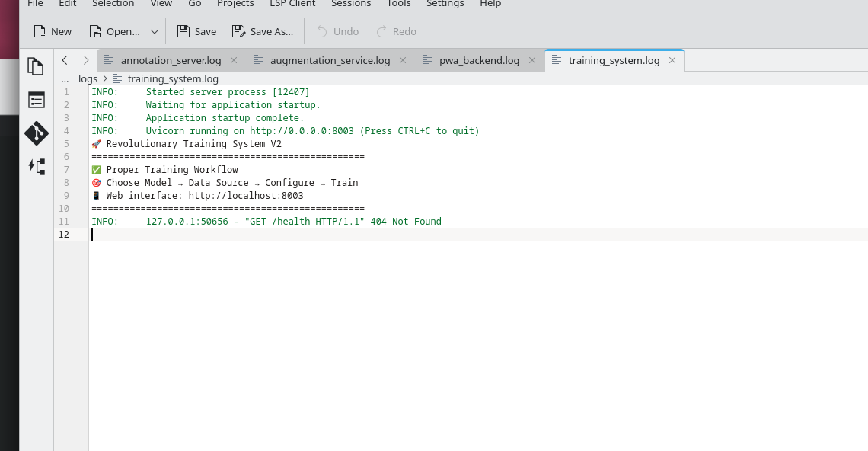The width and height of the screenshot is (868, 451).
Task: Go back with the left tab arrow
Action: (65, 60)
